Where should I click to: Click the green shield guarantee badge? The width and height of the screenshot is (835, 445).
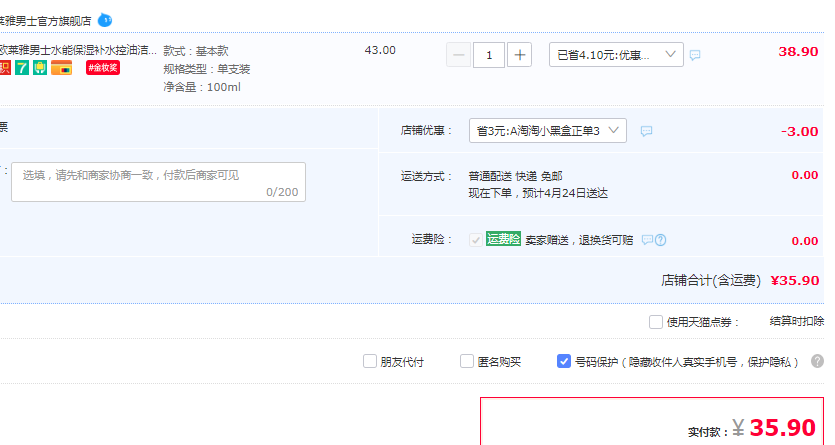click(x=40, y=68)
